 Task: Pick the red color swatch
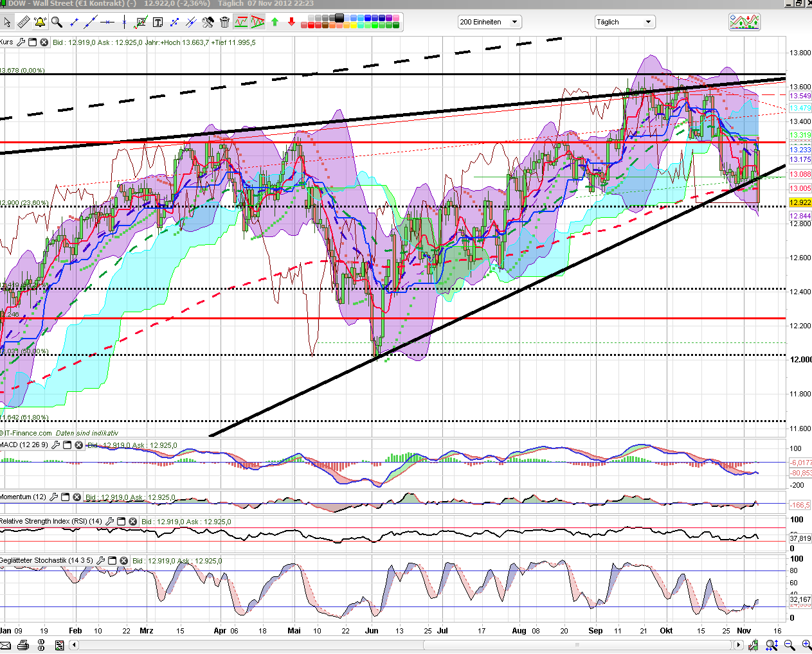pos(311,26)
